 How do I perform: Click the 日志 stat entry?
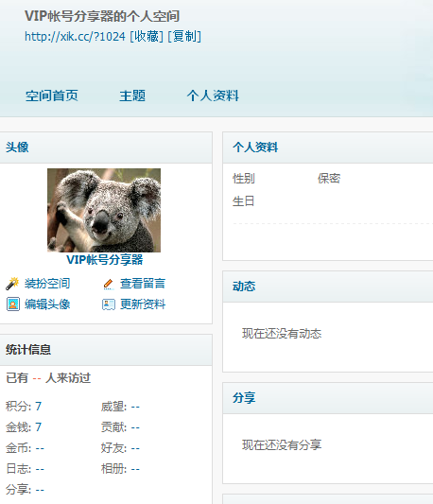tap(25, 469)
